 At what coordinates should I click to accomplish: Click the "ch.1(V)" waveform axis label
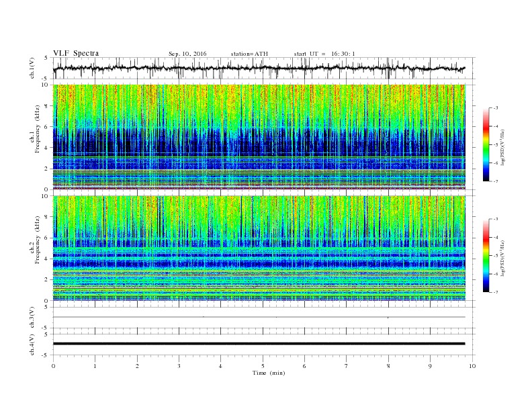coord(32,68)
